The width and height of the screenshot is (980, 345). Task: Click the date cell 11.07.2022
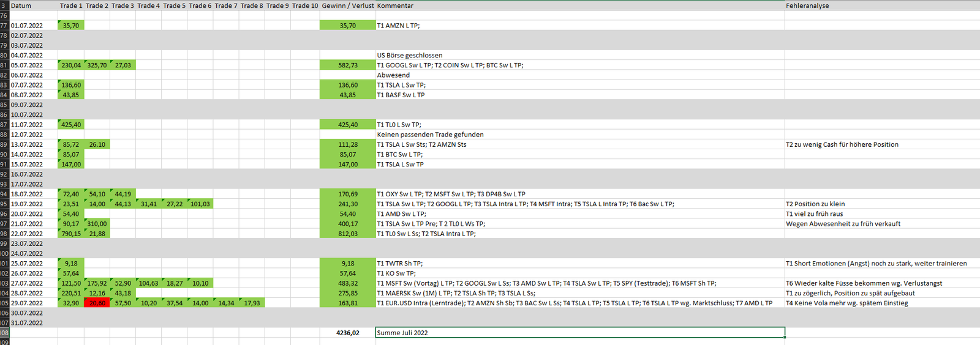click(34, 125)
